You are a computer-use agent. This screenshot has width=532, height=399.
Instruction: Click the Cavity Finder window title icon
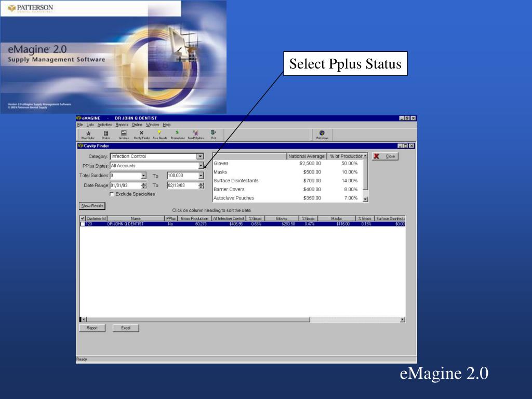click(x=81, y=146)
